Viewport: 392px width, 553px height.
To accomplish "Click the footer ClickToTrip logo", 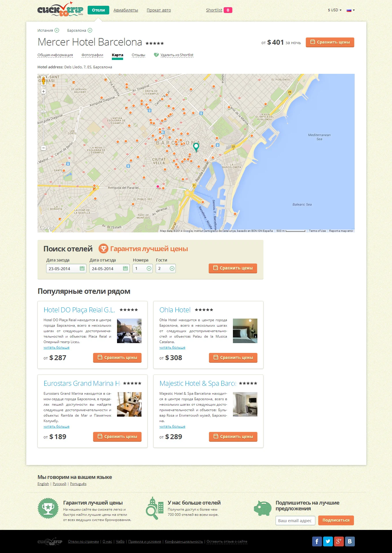I will pos(50,541).
